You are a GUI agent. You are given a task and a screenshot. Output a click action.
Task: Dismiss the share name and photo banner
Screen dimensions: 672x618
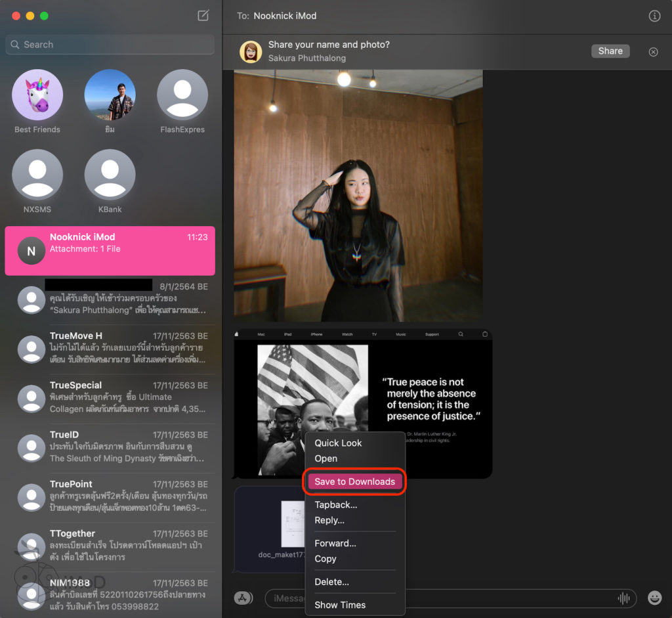click(653, 52)
